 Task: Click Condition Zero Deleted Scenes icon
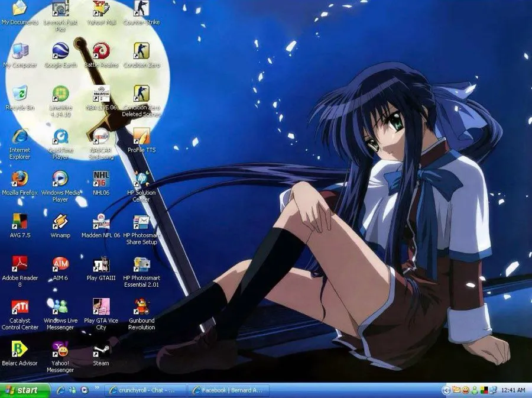141,102
